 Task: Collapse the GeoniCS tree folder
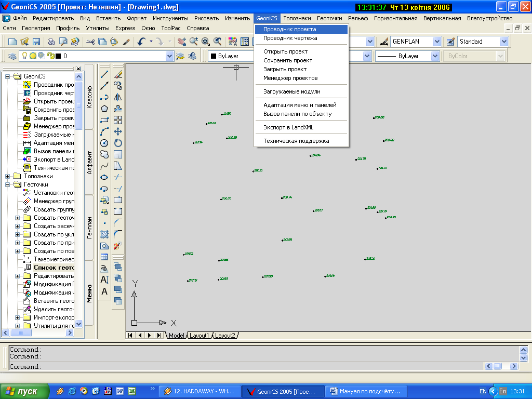click(x=7, y=76)
